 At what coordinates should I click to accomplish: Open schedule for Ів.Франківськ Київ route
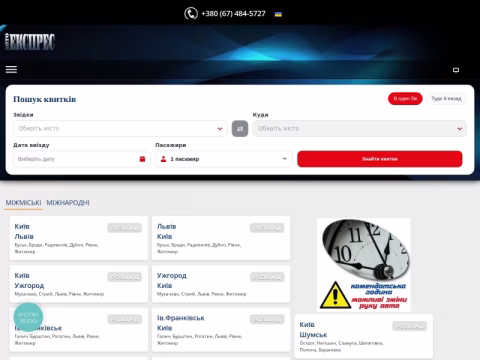click(267, 319)
